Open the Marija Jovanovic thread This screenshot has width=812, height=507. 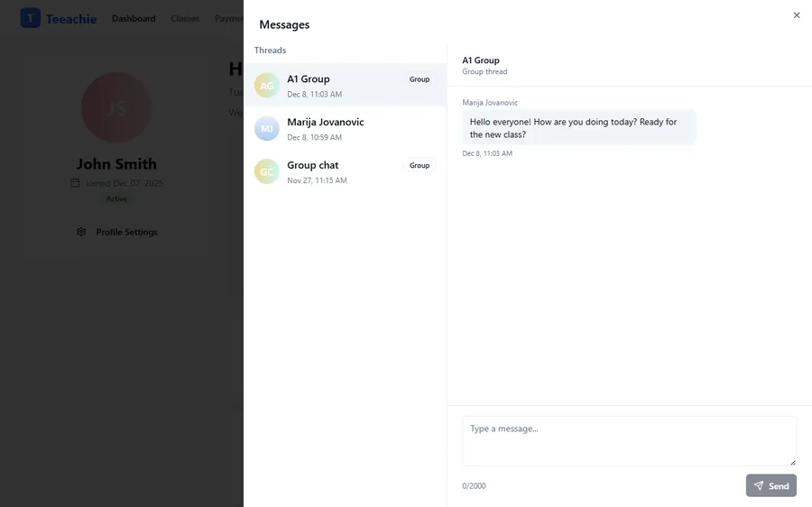pos(345,129)
